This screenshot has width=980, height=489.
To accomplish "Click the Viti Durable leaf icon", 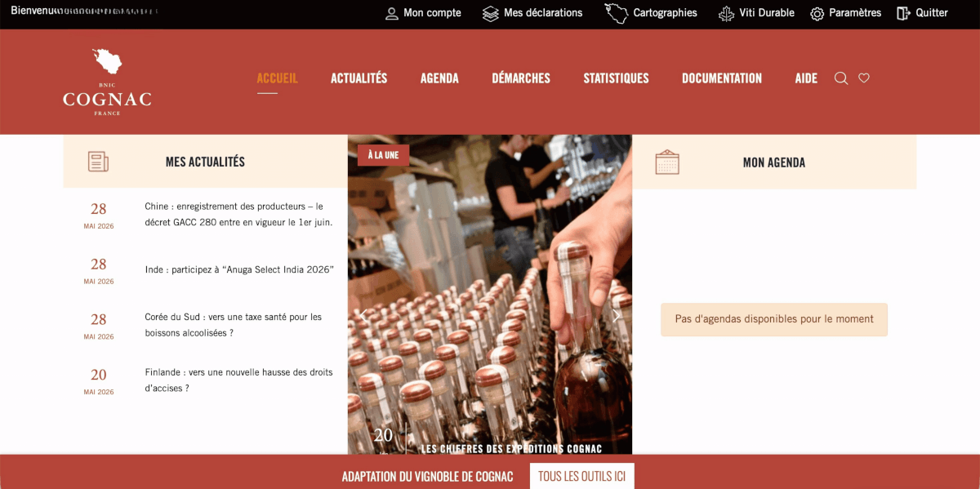I will coord(726,13).
